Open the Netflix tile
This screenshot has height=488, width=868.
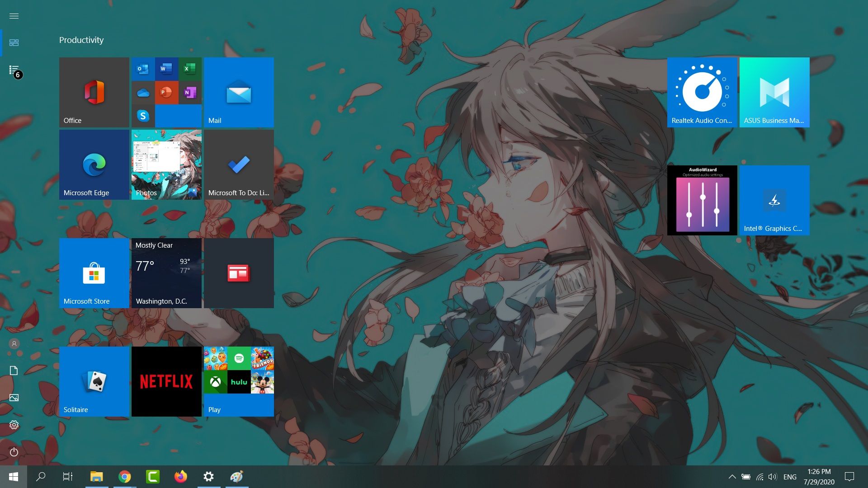point(166,381)
